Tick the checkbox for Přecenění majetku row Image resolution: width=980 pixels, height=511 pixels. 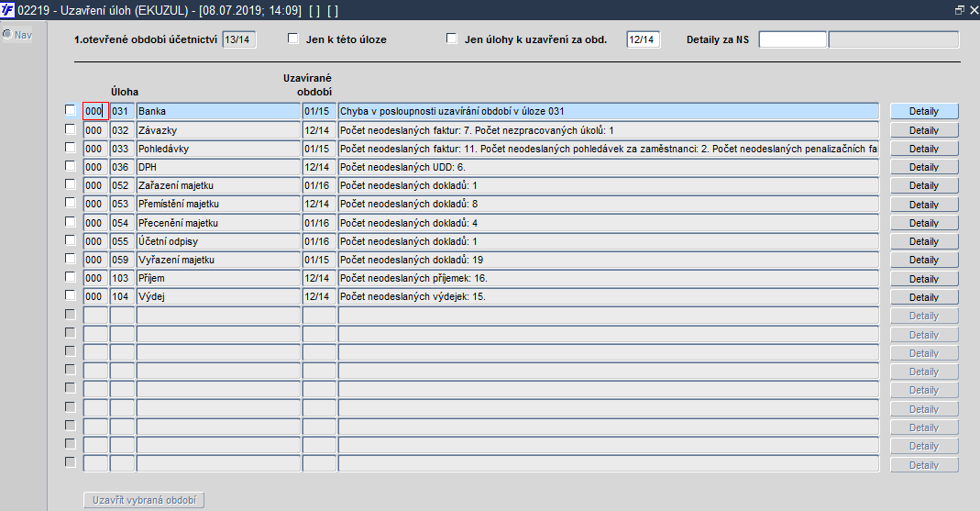70,222
